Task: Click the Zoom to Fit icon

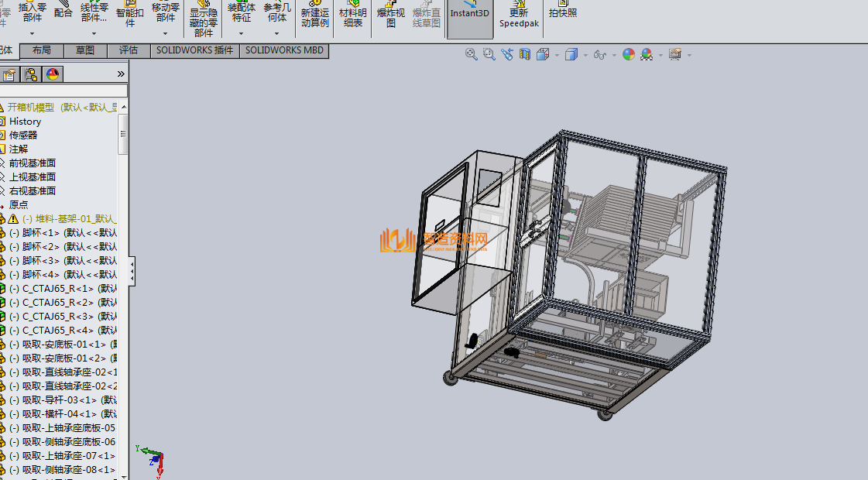Action: (471, 54)
